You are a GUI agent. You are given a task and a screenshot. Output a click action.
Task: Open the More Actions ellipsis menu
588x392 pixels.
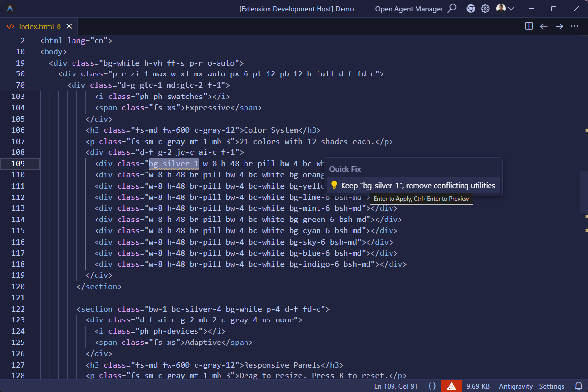[575, 26]
